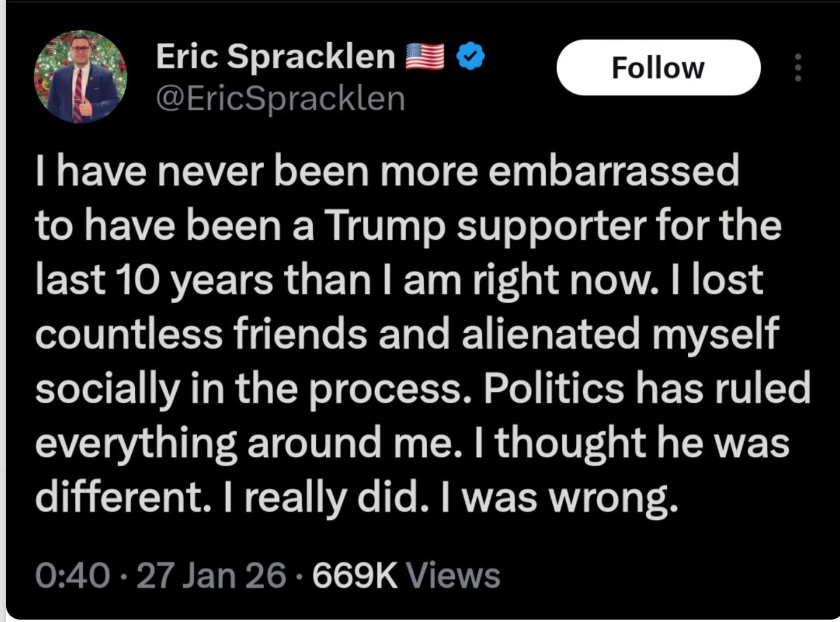Screen dimensions: 840x622
Task: Click 'countless friends' in the tweet text
Action: coord(201,334)
